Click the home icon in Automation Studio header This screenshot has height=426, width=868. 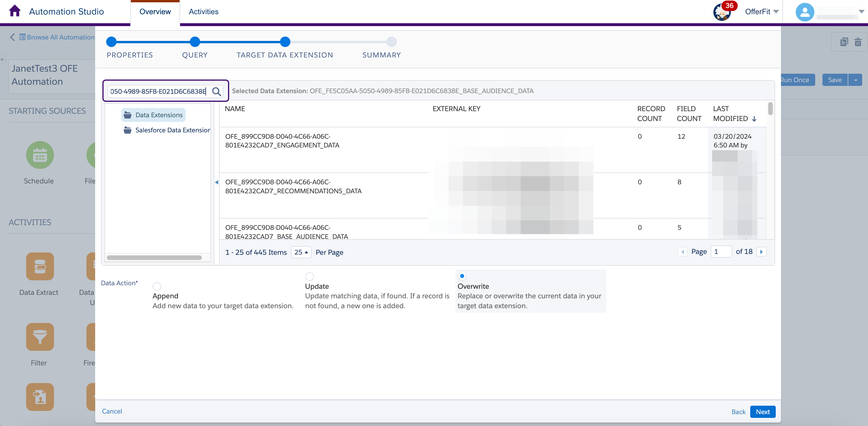pyautogui.click(x=15, y=11)
